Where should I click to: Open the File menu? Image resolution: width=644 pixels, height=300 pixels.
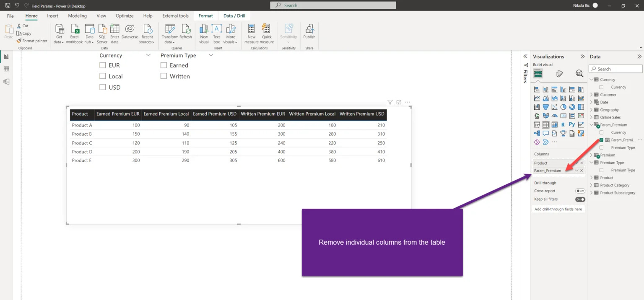pos(10,16)
